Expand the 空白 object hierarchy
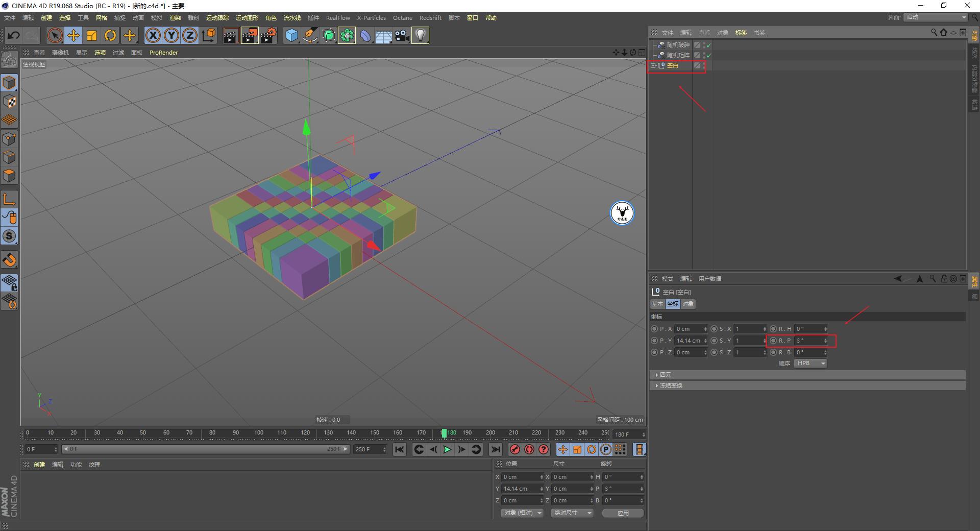The image size is (980, 531). click(654, 65)
